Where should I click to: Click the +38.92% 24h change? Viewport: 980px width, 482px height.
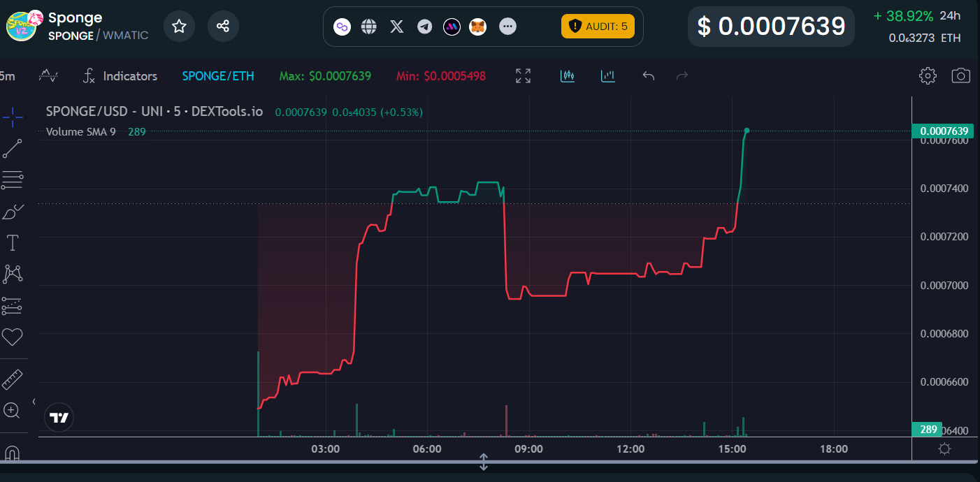903,15
